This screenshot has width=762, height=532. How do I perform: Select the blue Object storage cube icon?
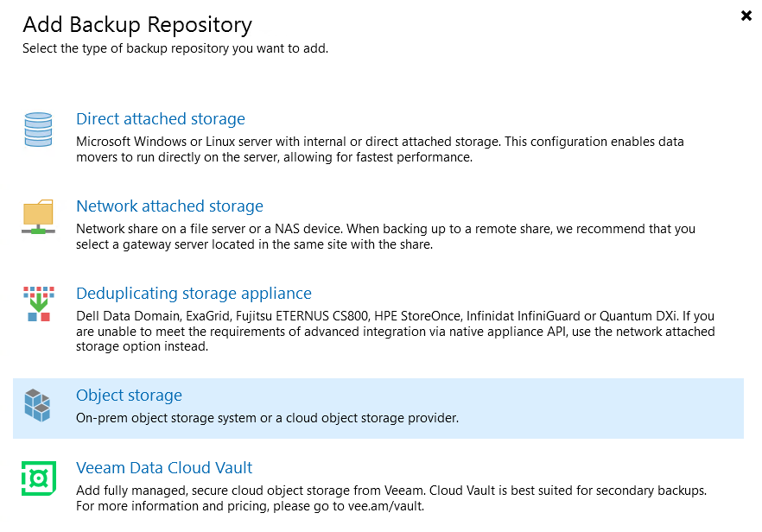pyautogui.click(x=38, y=406)
